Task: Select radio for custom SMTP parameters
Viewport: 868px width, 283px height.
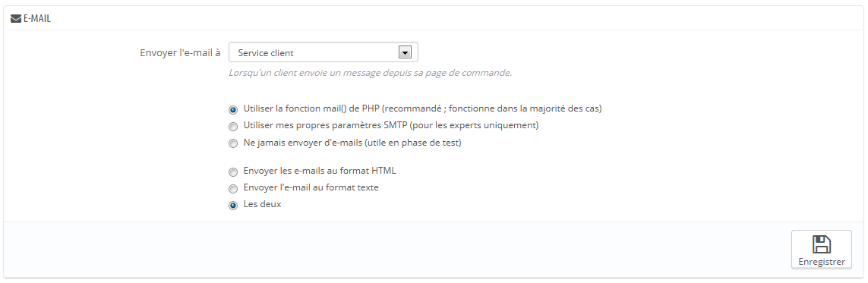Action: [233, 126]
